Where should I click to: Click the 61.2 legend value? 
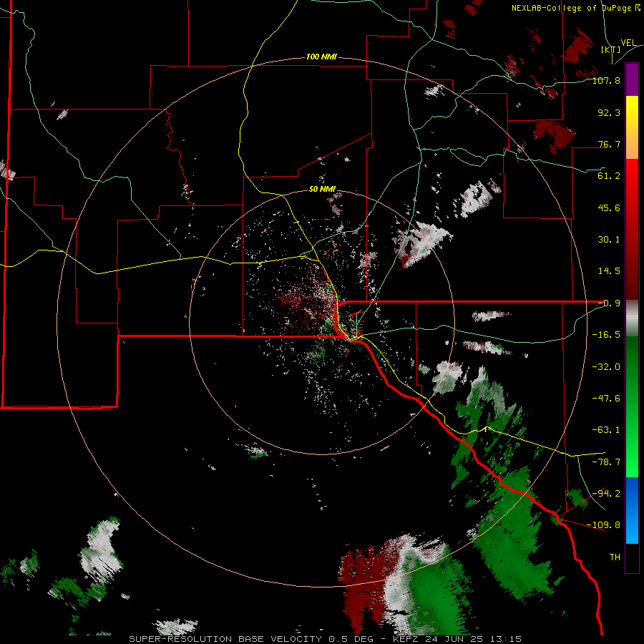[609, 176]
